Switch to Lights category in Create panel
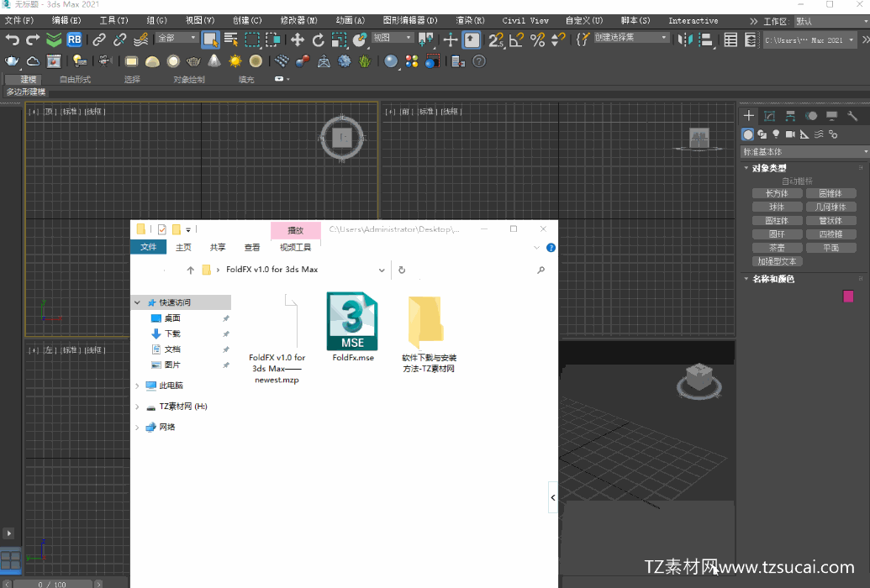The width and height of the screenshot is (870, 588). (776, 134)
